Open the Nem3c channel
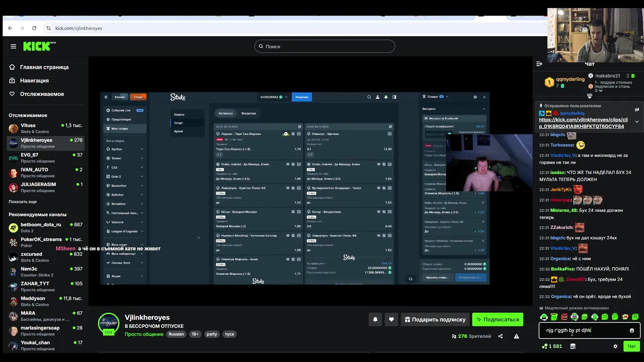Viewport: 644px width, 362px height. [45, 271]
